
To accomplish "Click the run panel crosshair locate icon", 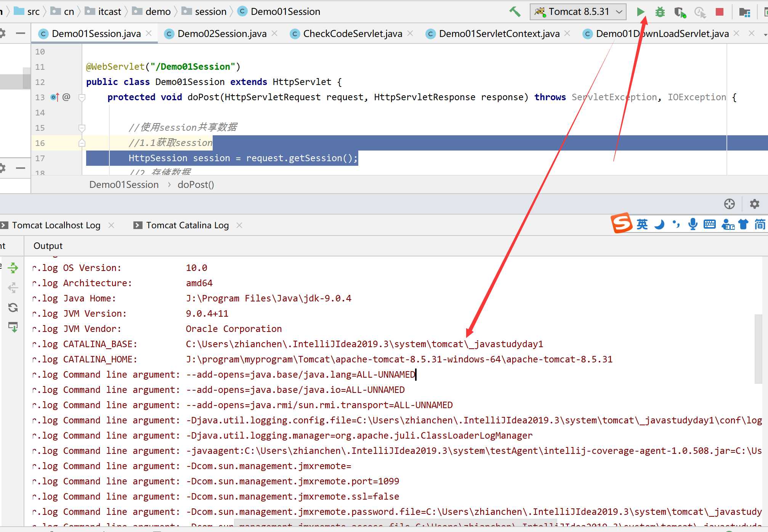I will point(729,204).
